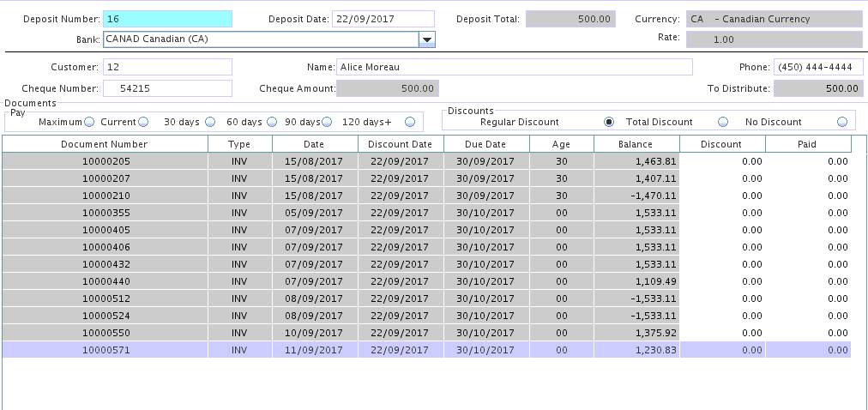868x410 pixels.
Task: Click the Due Date column header
Action: tap(485, 144)
